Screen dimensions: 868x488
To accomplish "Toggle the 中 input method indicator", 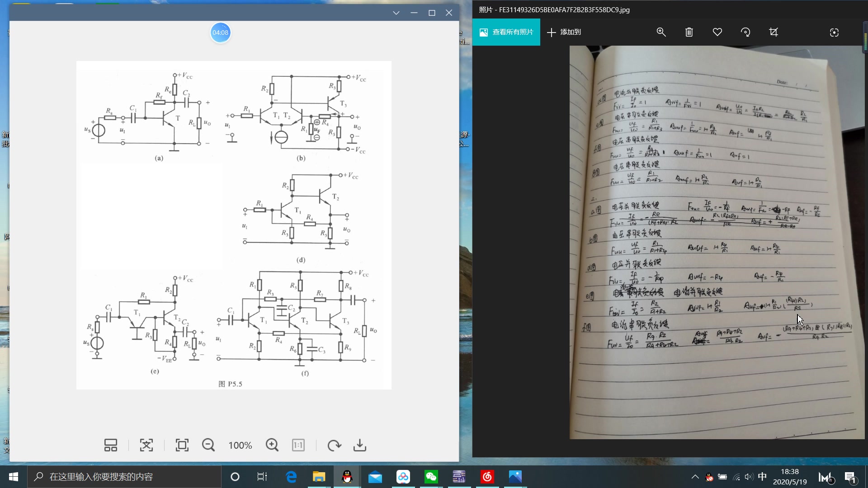I will tap(762, 477).
